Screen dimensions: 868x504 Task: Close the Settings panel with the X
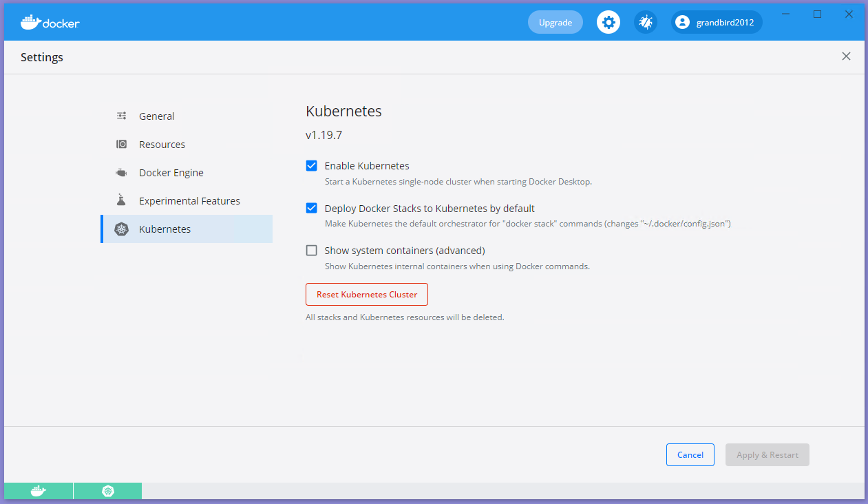click(x=846, y=56)
